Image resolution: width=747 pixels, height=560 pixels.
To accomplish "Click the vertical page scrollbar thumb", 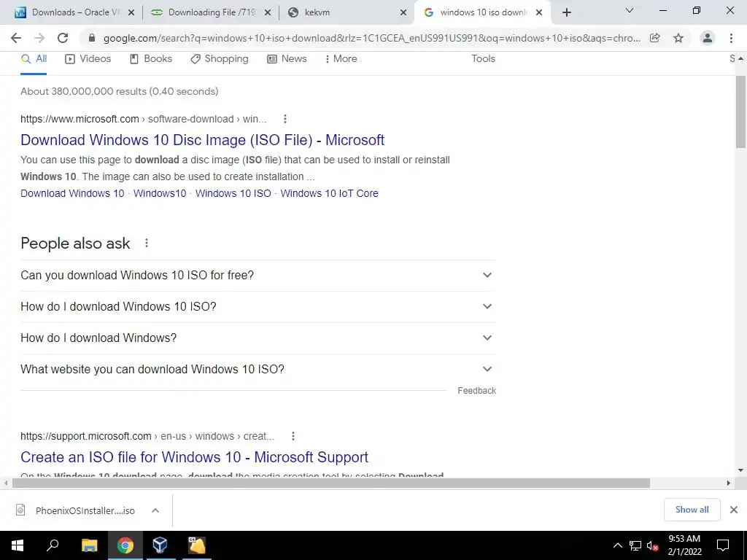I will pos(740,112).
